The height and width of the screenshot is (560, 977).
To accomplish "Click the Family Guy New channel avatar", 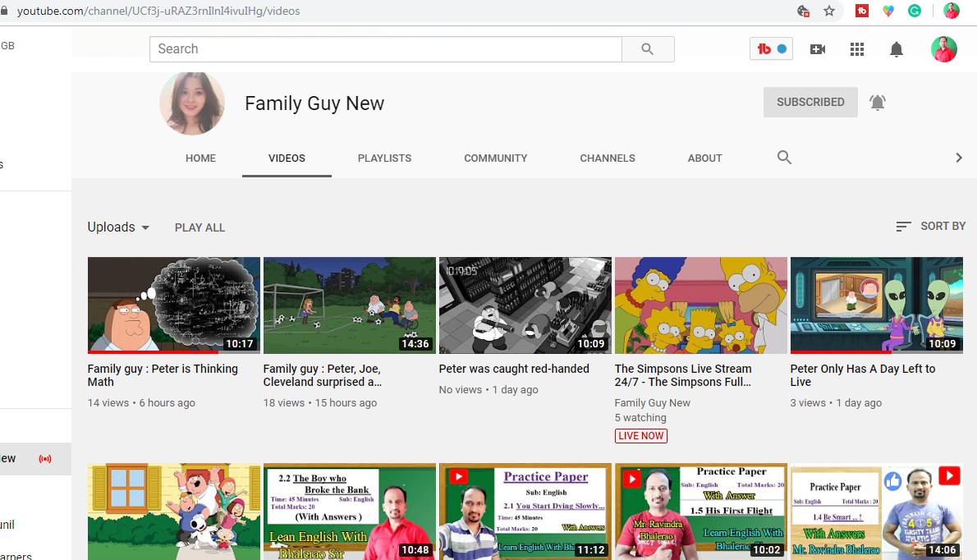I will pyautogui.click(x=192, y=103).
